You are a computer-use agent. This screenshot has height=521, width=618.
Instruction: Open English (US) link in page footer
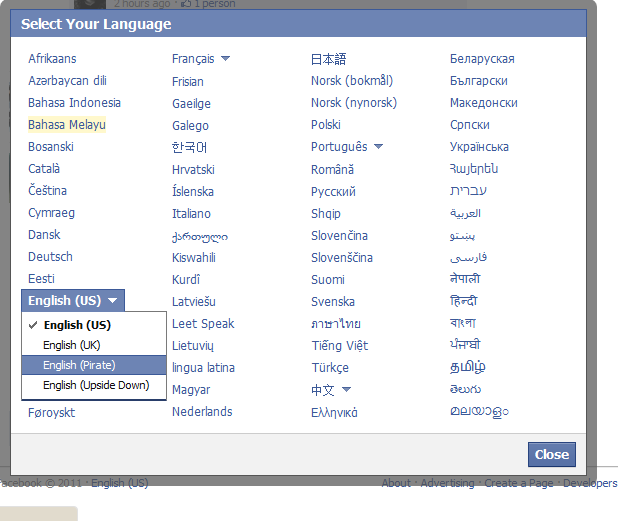(120, 483)
